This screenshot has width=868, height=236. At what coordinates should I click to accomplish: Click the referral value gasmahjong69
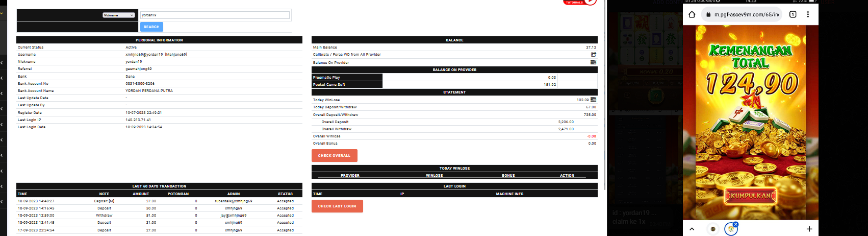pyautogui.click(x=139, y=69)
